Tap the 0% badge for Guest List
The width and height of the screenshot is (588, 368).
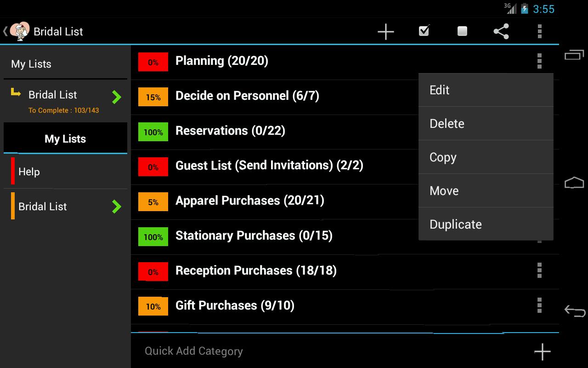click(153, 167)
